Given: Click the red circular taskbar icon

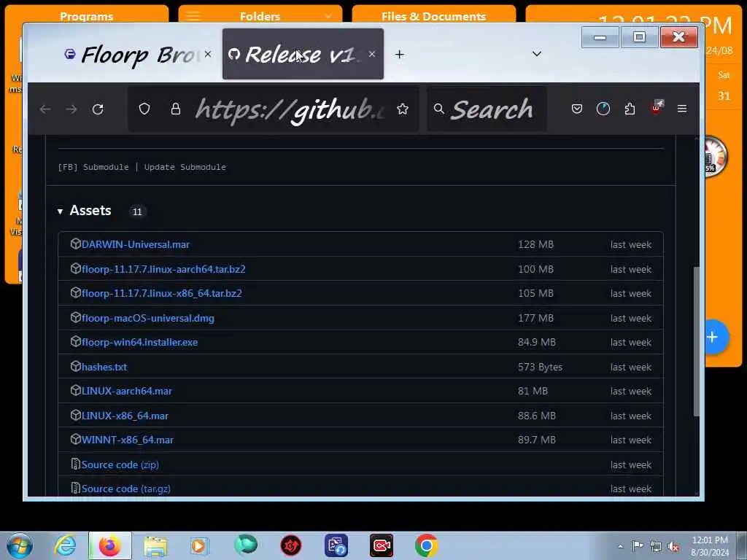Looking at the screenshot, I should 290,545.
